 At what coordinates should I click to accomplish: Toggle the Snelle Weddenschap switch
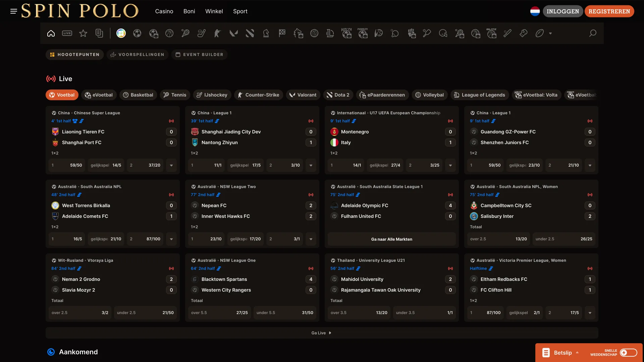click(628, 353)
